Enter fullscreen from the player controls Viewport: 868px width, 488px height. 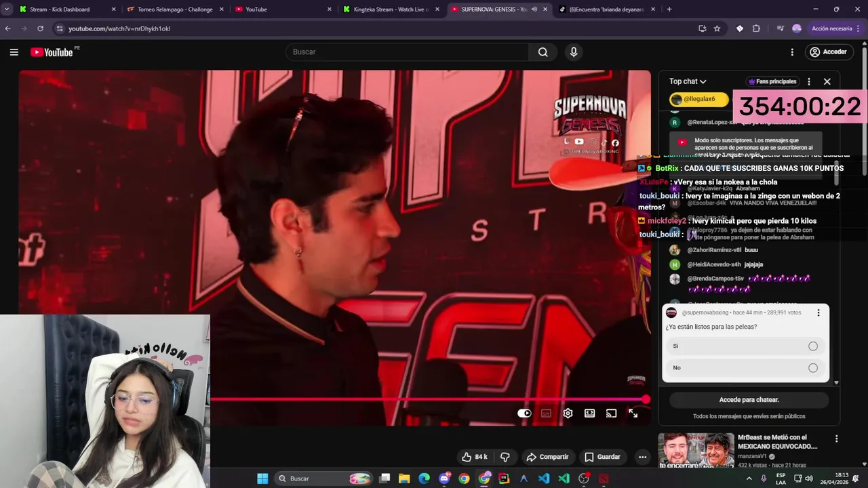(633, 413)
